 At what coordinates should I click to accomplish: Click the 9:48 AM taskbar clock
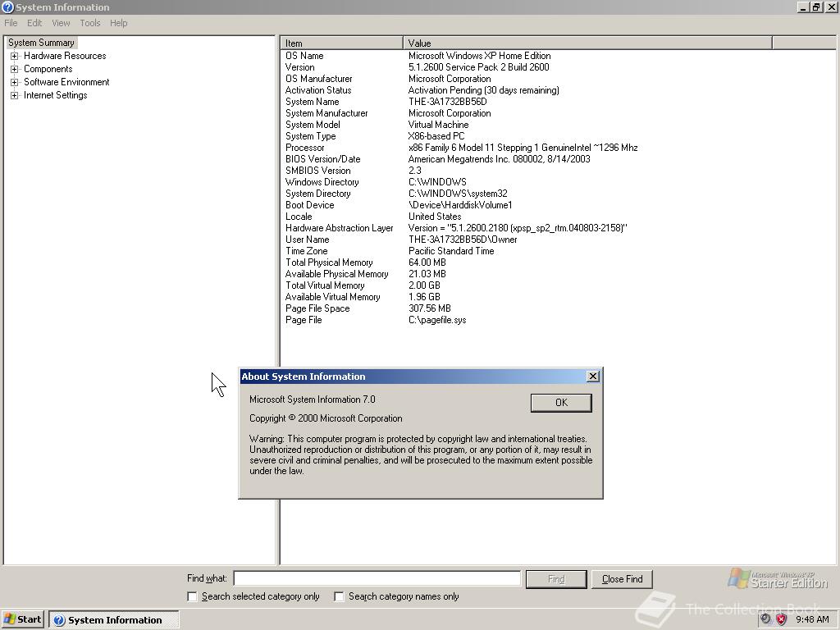(x=812, y=619)
